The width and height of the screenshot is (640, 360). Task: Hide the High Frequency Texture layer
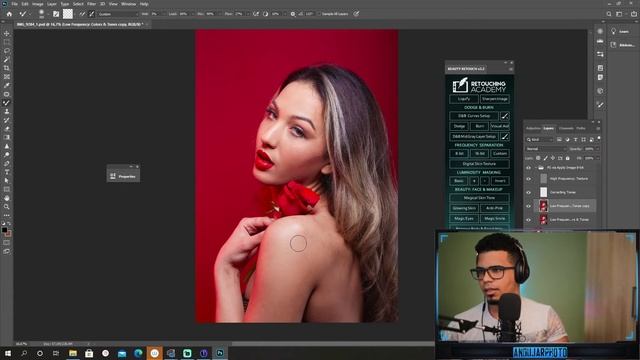pos(529,179)
